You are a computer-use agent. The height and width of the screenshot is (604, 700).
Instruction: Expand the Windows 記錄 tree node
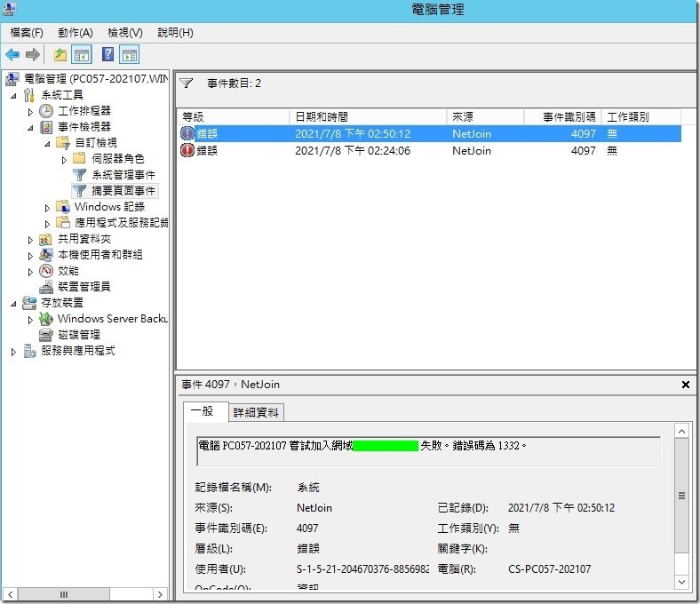[x=47, y=208]
